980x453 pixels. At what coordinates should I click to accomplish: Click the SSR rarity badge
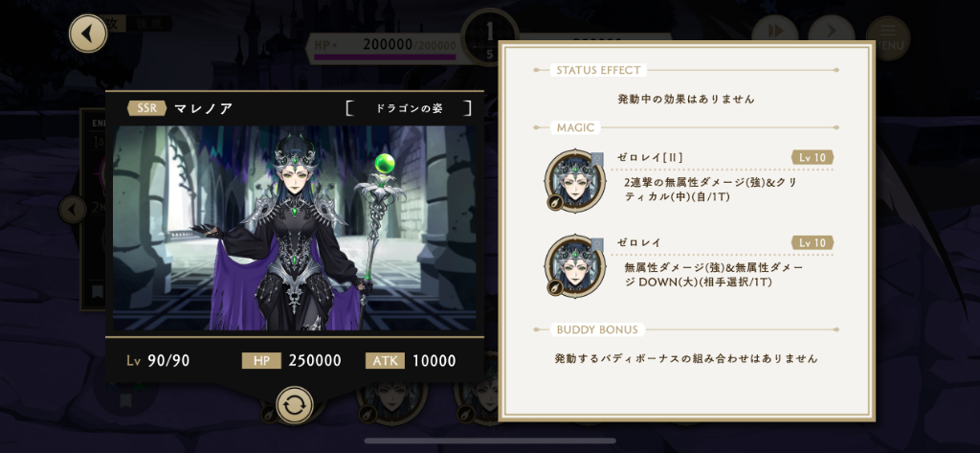pyautogui.click(x=146, y=108)
